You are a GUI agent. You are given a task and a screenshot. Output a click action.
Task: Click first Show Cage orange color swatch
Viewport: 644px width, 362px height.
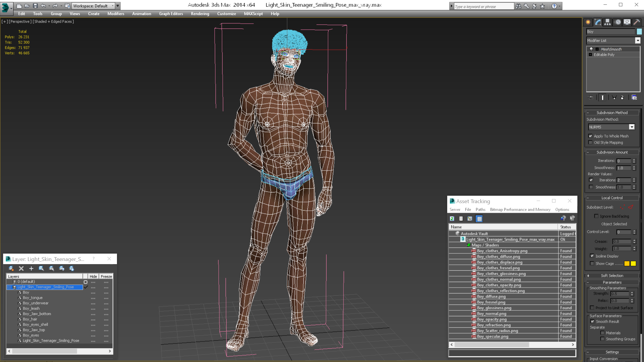[x=627, y=263]
